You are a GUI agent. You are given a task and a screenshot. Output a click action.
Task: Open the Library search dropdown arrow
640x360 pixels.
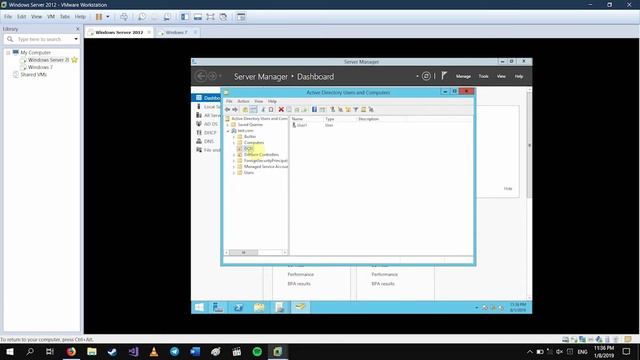76,39
